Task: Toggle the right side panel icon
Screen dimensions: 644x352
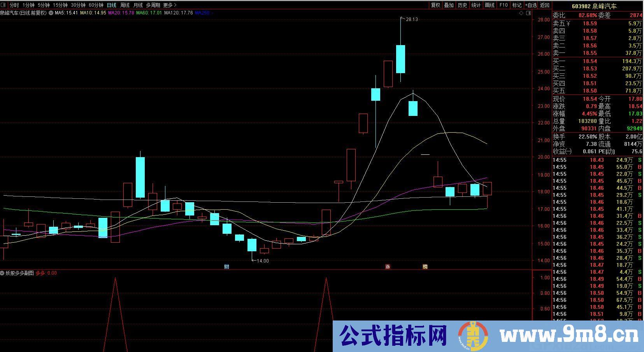Action: click(x=528, y=13)
